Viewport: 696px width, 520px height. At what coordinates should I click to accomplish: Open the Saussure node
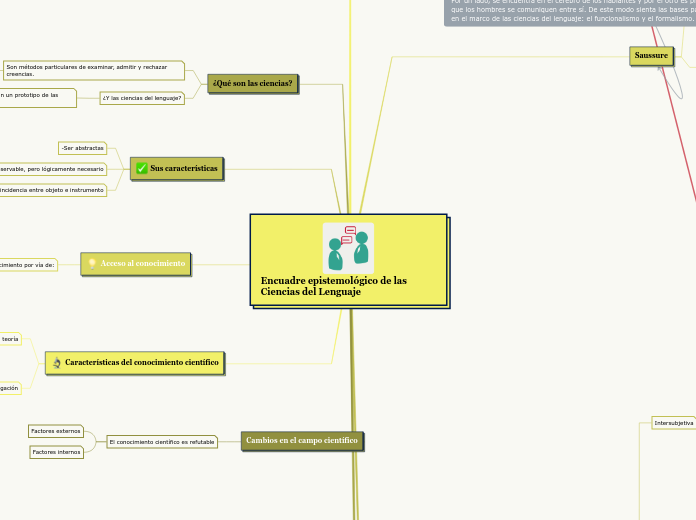651,56
